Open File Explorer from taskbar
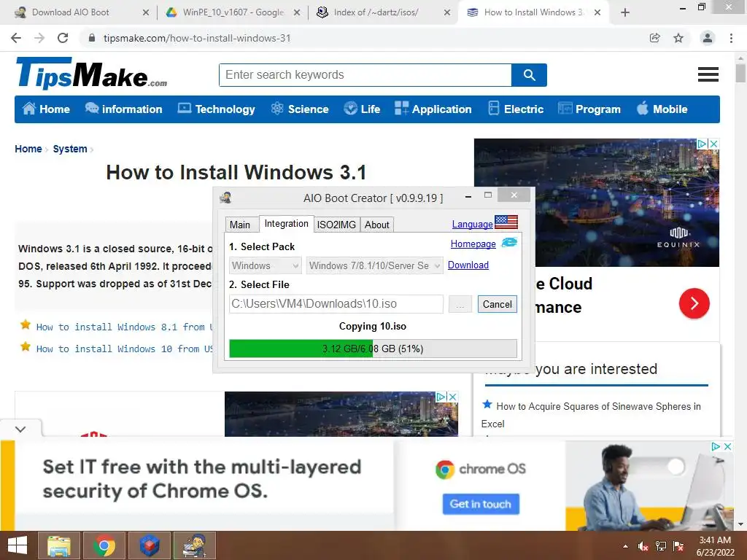747x560 pixels. click(x=58, y=545)
